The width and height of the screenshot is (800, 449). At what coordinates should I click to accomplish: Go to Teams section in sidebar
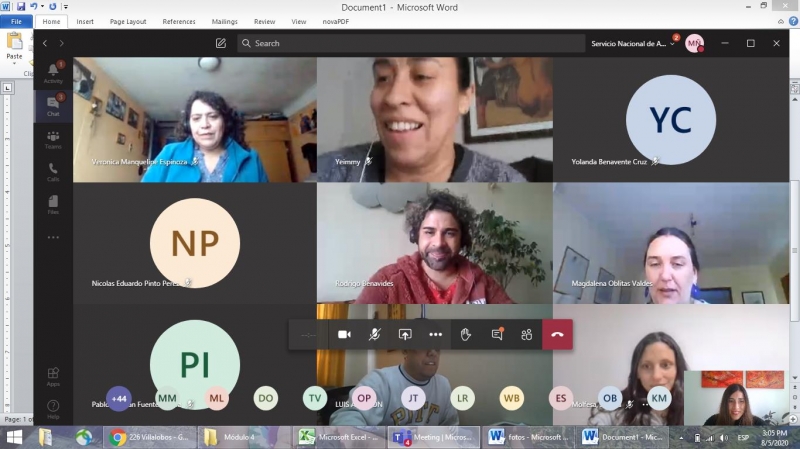[x=53, y=139]
